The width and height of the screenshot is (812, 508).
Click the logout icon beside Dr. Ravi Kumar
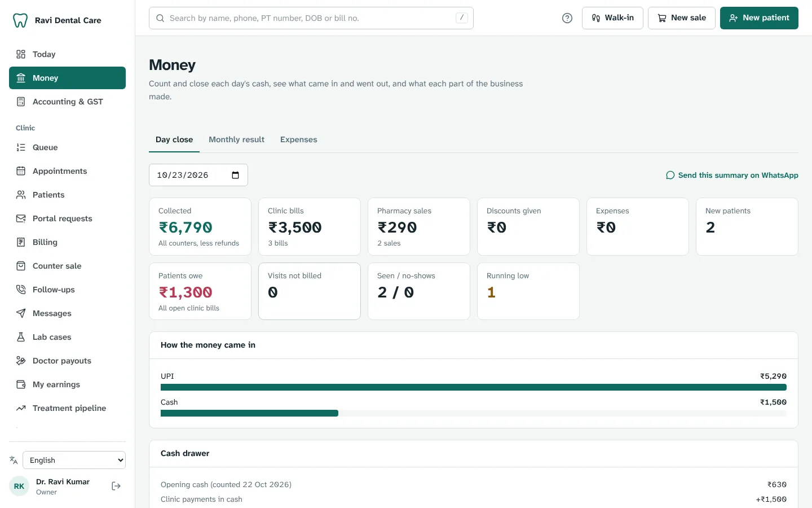click(116, 486)
